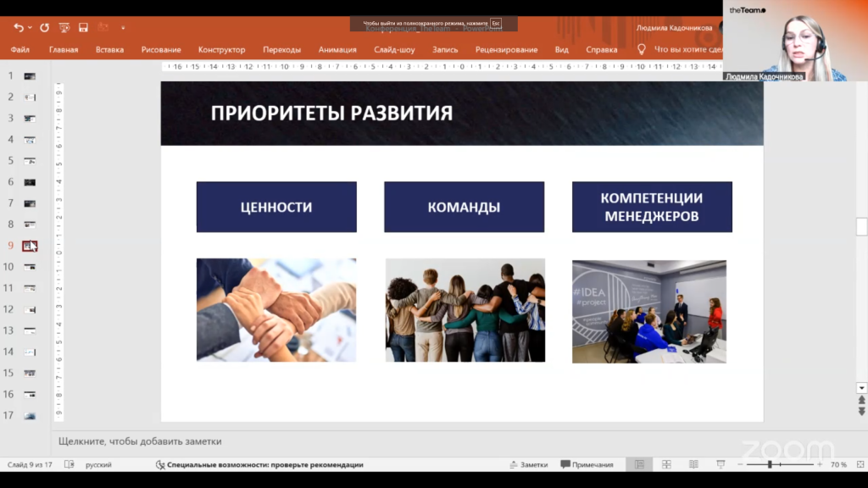Select slide 17 thumbnail
Image resolution: width=868 pixels, height=488 pixels.
pyautogui.click(x=30, y=415)
